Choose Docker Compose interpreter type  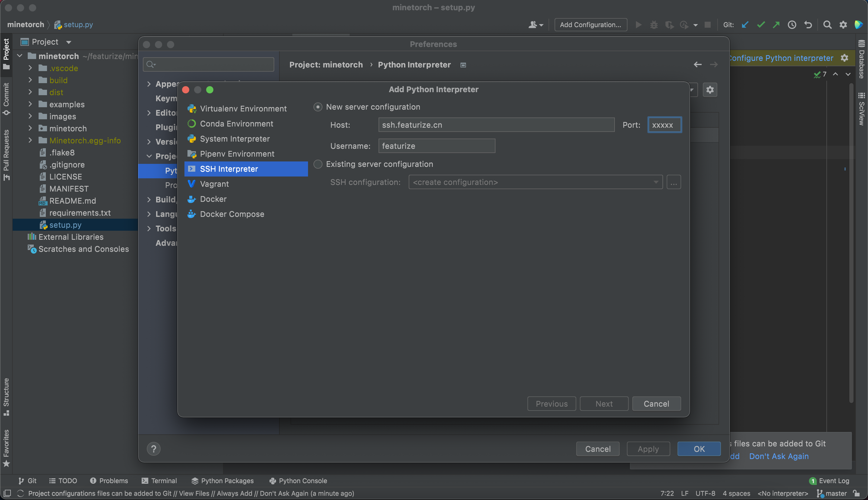(232, 214)
